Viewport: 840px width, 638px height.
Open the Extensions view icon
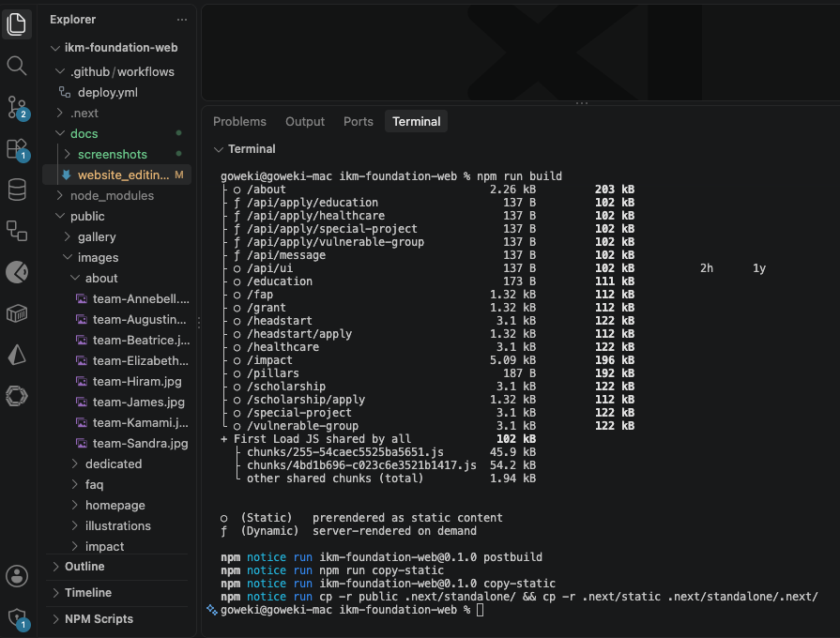point(18,149)
